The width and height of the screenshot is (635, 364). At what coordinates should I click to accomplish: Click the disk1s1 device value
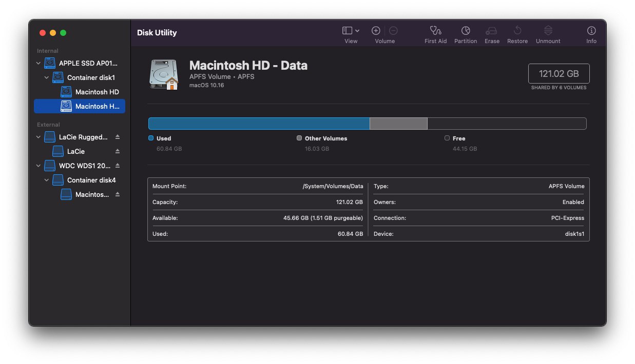(574, 234)
